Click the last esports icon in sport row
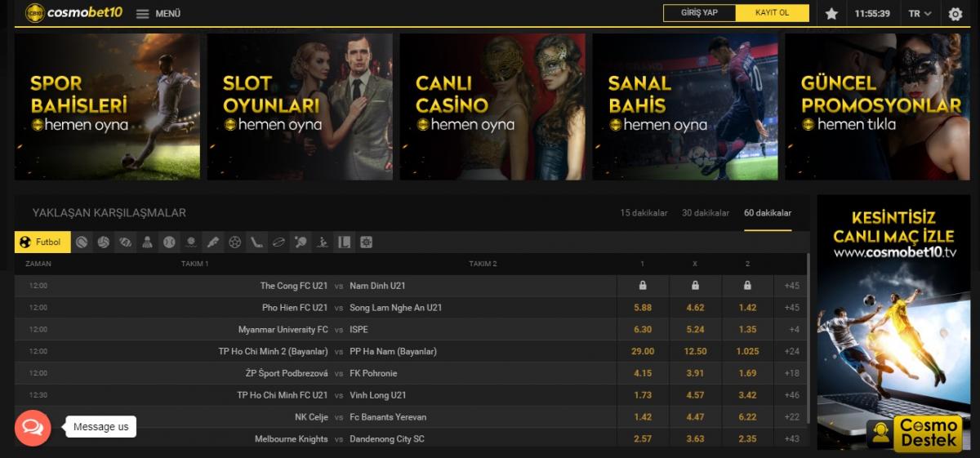Viewport: 980px width, 458px height. (366, 242)
